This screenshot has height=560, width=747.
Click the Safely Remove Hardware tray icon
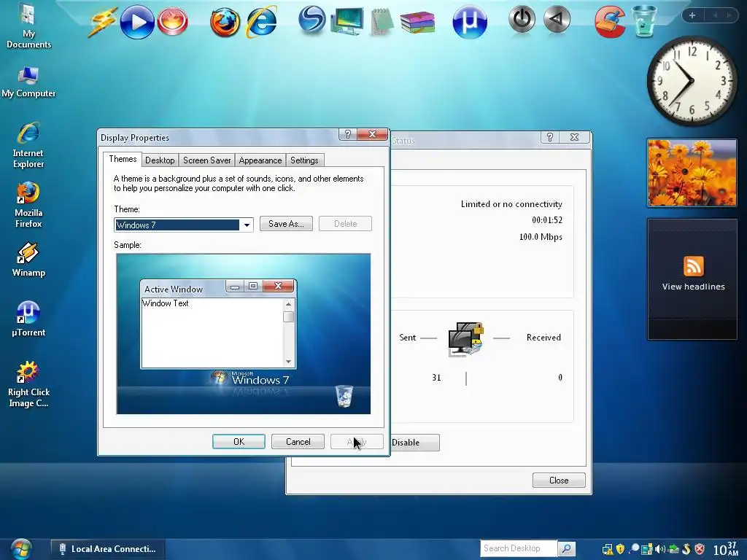tap(673, 549)
